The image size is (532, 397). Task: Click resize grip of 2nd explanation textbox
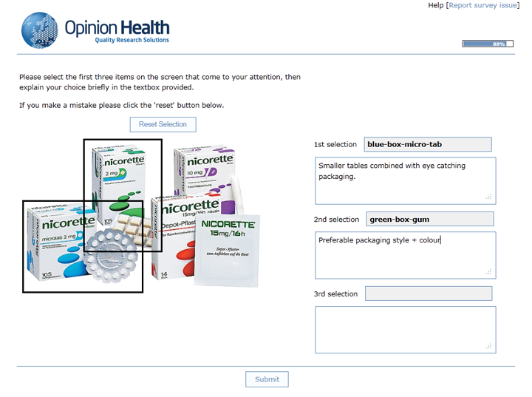click(489, 271)
